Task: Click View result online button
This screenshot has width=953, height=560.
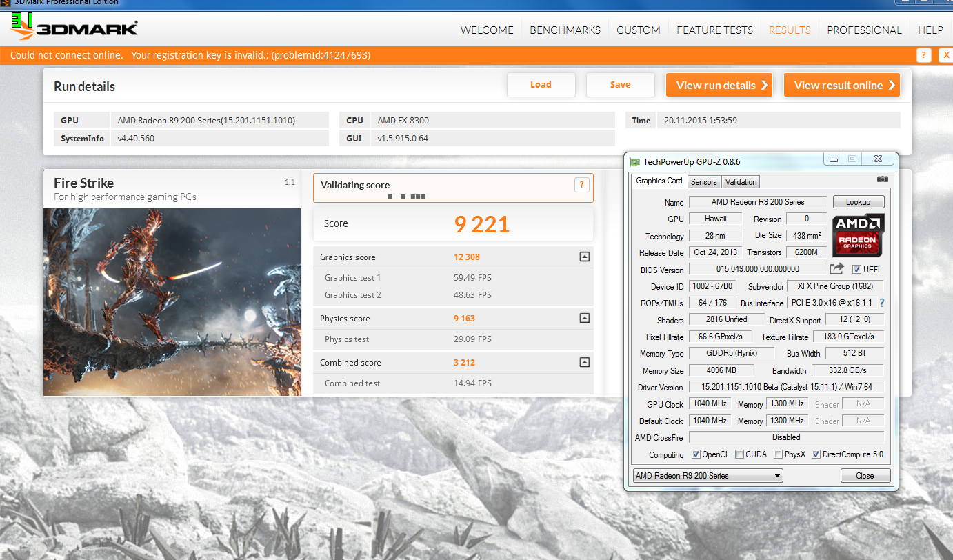Action: [842, 85]
